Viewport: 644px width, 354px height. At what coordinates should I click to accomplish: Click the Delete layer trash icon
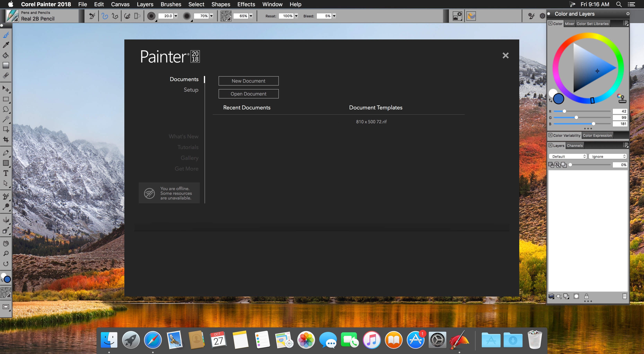[624, 296]
